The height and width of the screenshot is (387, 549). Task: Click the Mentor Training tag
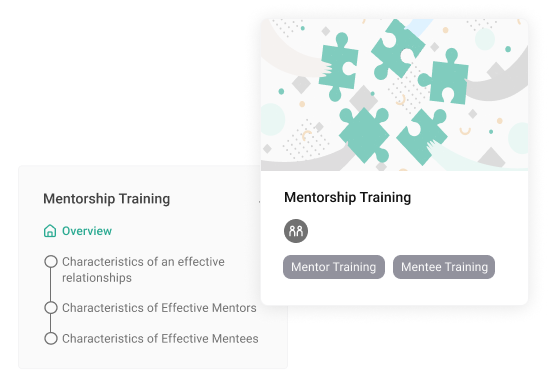click(x=334, y=267)
